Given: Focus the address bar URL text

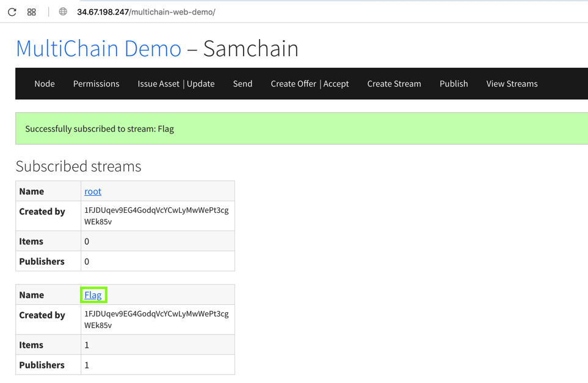Looking at the screenshot, I should click(146, 12).
